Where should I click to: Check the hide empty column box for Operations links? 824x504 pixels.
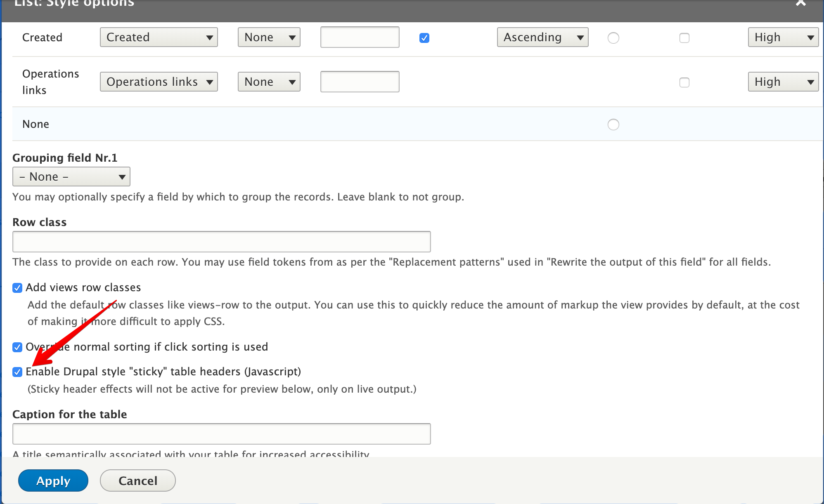coord(684,82)
